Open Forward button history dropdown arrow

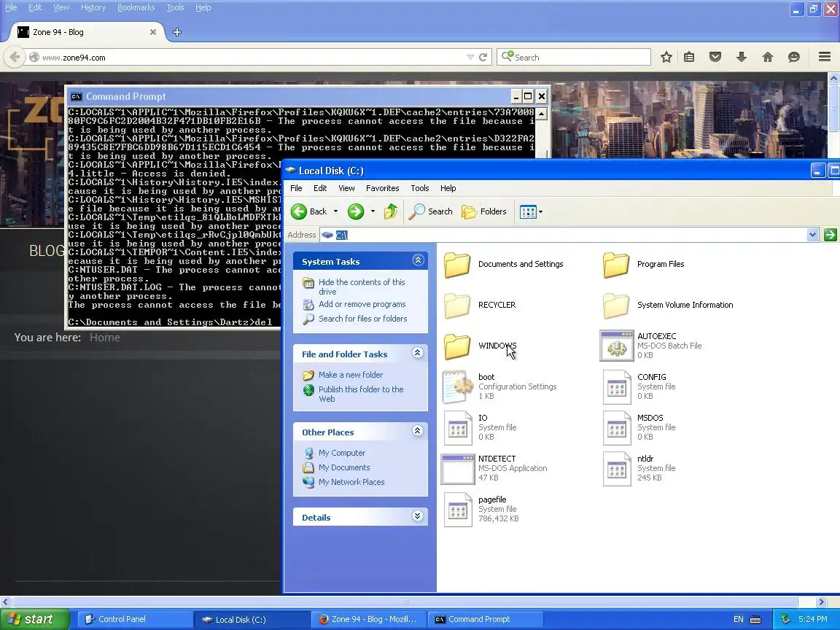click(373, 211)
